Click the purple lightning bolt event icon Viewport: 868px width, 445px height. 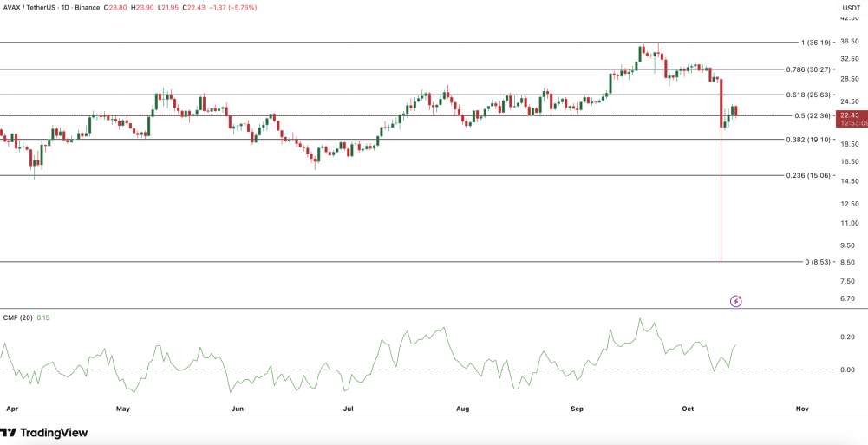735,301
